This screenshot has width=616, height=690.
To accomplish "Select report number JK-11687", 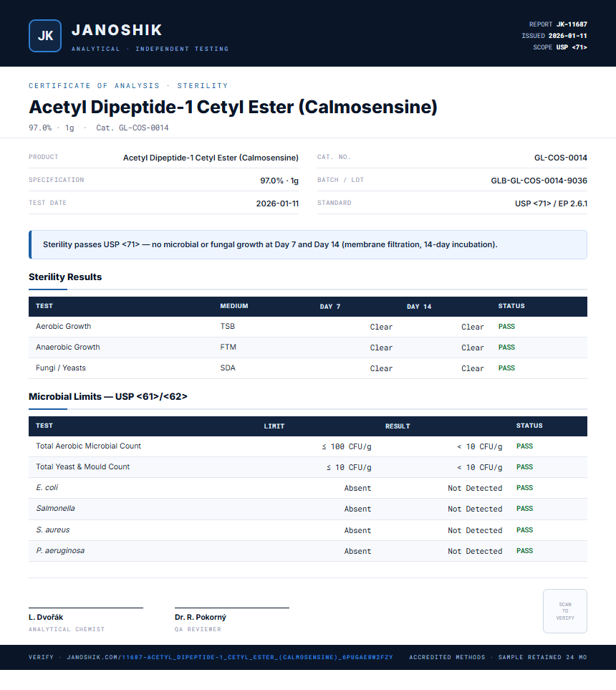I will point(572,24).
